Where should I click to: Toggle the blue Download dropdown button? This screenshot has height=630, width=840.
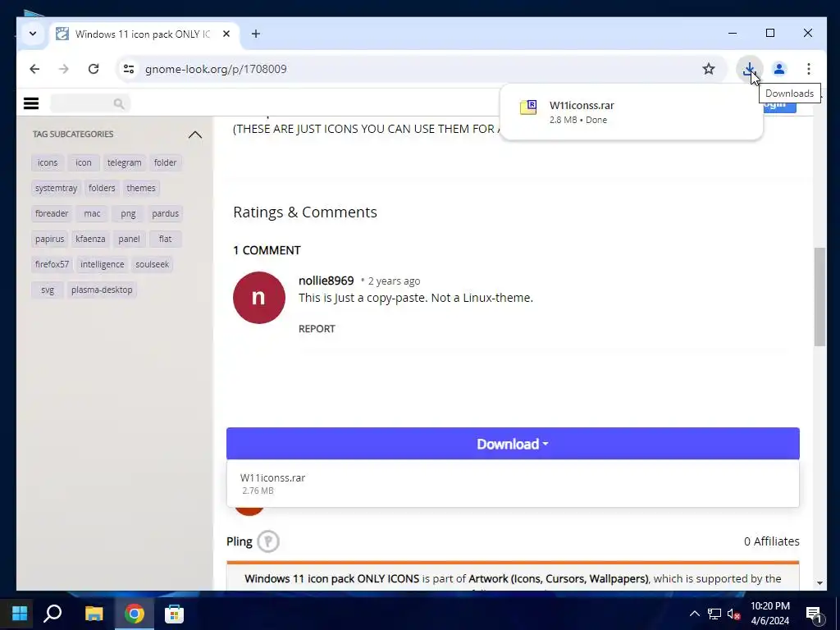(x=513, y=444)
